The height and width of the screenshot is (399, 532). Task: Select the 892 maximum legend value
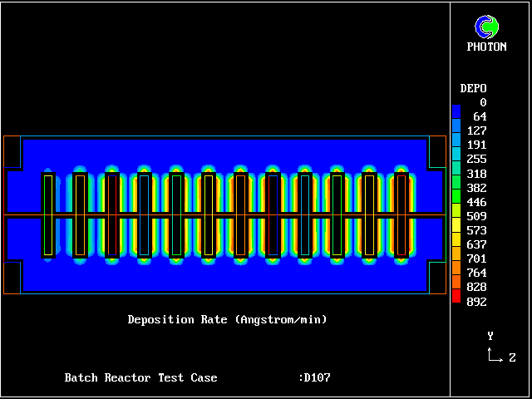pyautogui.click(x=476, y=301)
